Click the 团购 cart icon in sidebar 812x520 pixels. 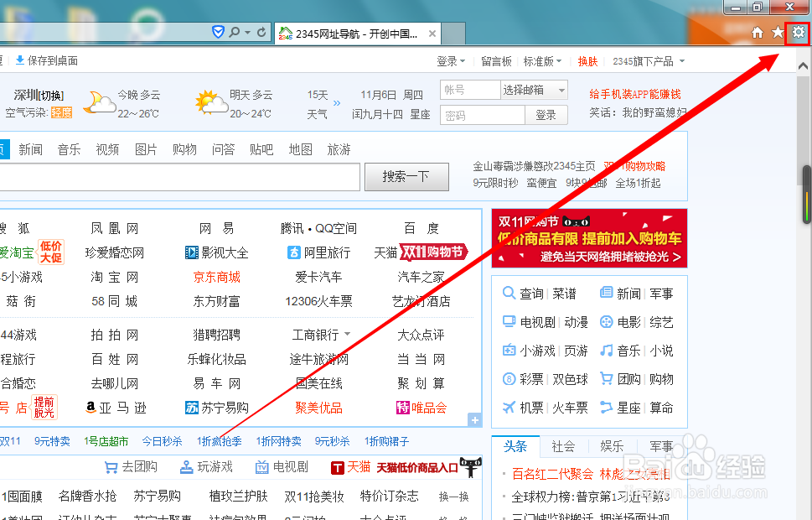click(x=606, y=378)
